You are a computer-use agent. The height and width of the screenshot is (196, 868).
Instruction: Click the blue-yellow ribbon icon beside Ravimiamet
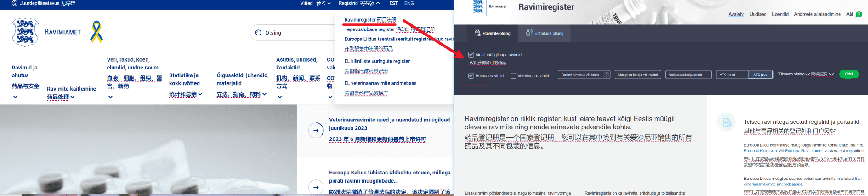click(x=96, y=32)
